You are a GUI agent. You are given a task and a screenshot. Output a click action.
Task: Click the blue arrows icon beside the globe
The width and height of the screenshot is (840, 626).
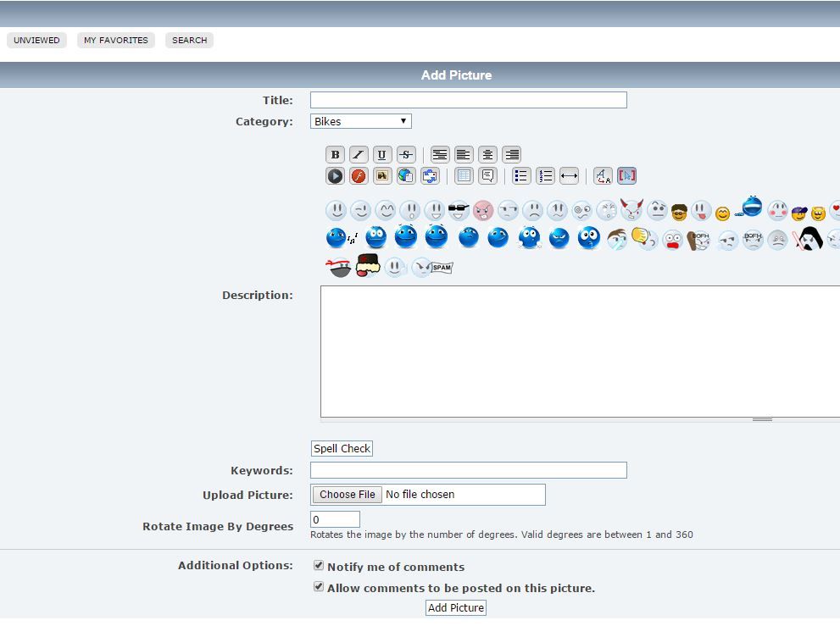430,175
